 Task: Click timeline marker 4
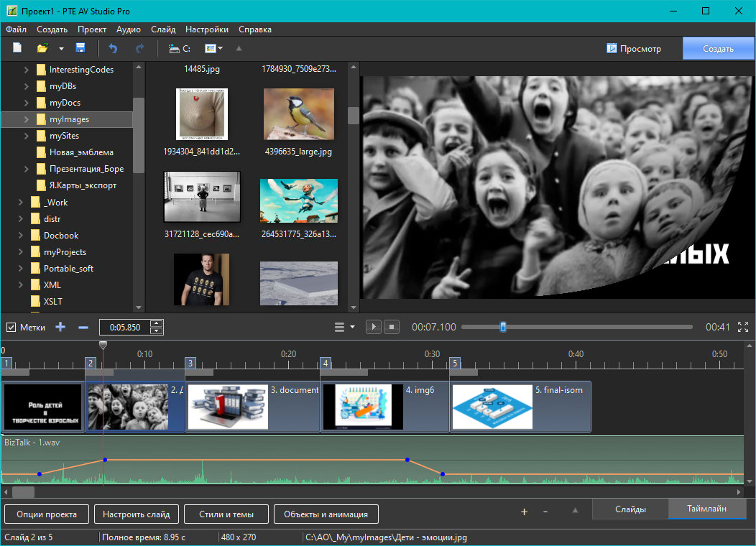click(326, 363)
